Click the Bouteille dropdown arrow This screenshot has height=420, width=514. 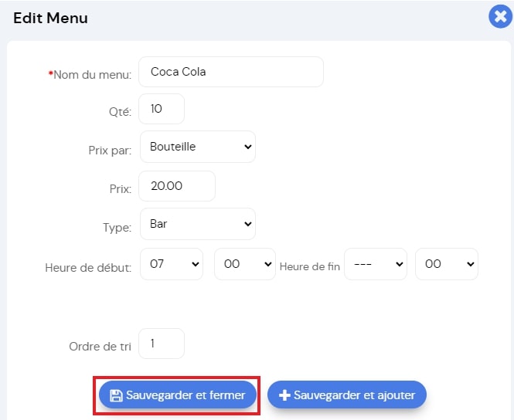248,147
